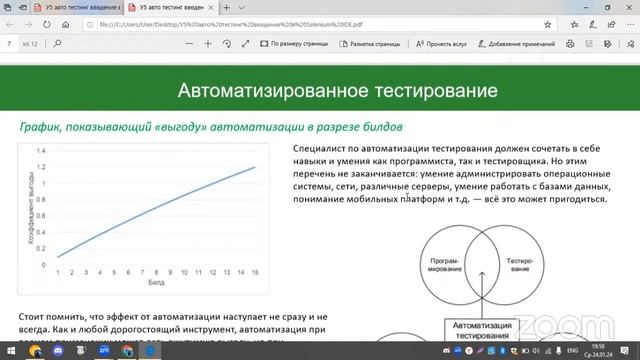Click the microphone icon in system tray
The height and width of the screenshot is (360, 640).
tap(559, 351)
